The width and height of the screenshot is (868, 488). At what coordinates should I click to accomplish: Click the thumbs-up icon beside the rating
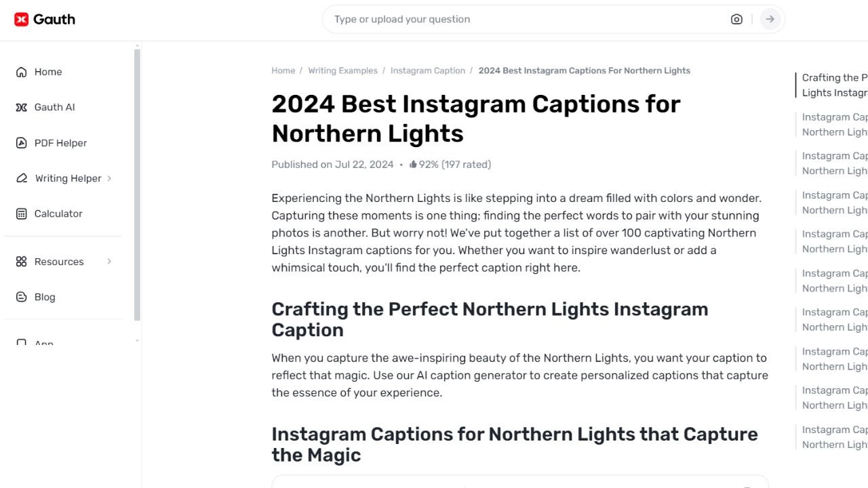click(412, 163)
